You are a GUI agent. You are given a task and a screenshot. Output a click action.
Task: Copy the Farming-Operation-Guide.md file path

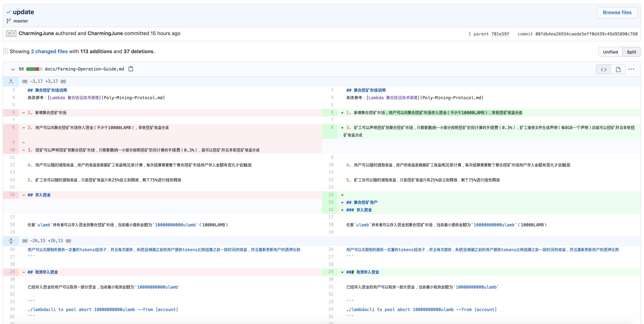(x=131, y=69)
